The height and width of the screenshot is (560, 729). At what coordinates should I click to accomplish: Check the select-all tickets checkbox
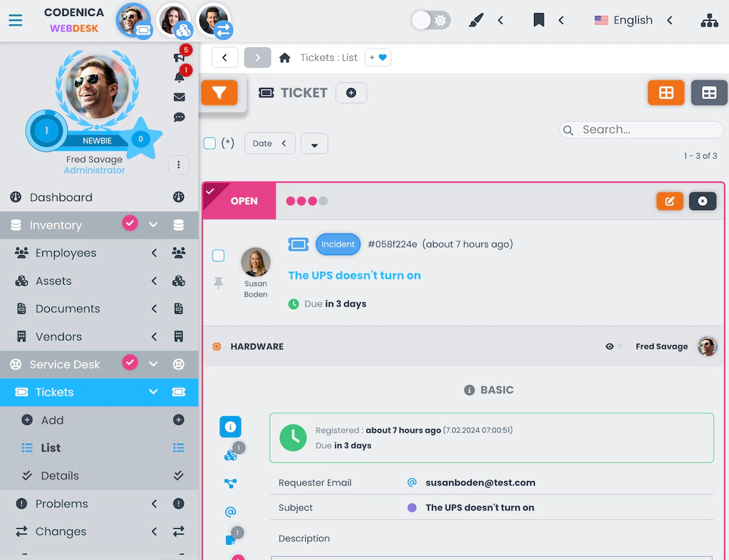click(x=209, y=143)
